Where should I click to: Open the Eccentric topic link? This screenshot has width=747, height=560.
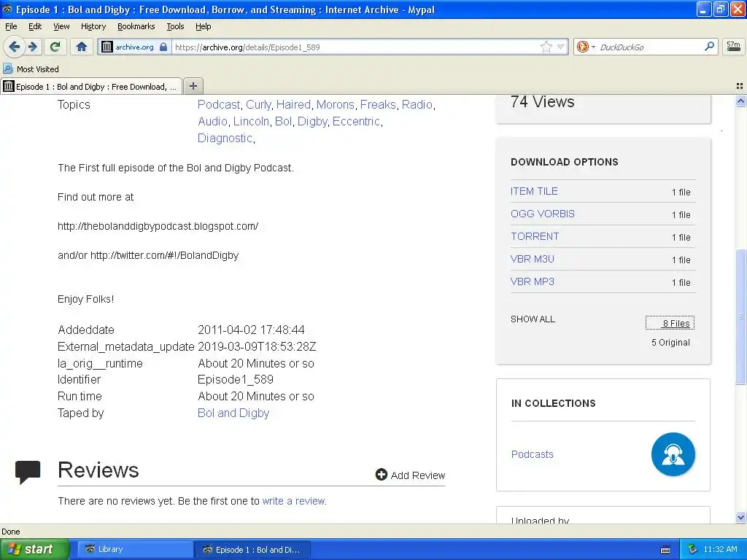pyautogui.click(x=356, y=122)
